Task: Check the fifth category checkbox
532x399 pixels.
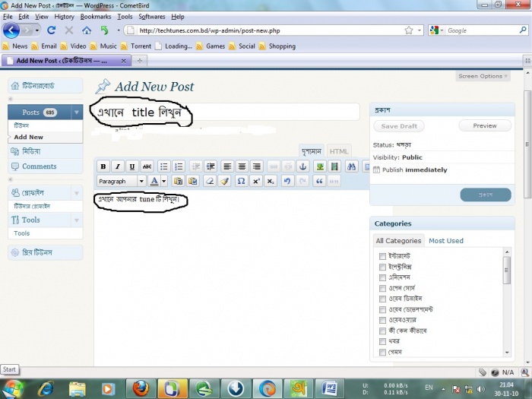Action: (382, 299)
